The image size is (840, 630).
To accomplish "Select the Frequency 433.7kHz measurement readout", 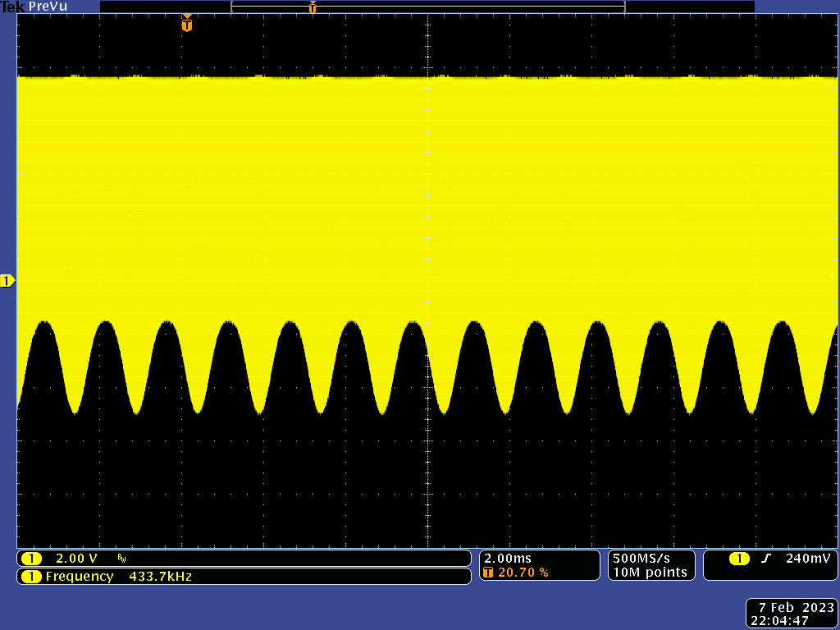I will tap(119, 577).
